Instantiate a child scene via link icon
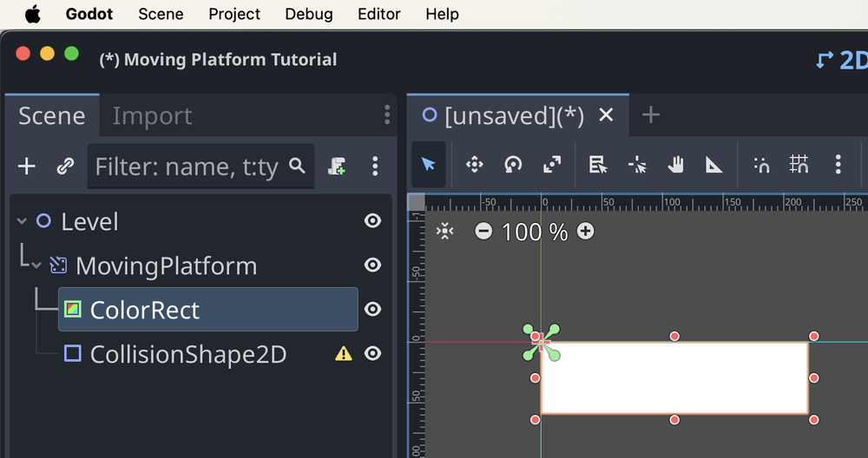This screenshot has height=458, width=868. [x=65, y=166]
